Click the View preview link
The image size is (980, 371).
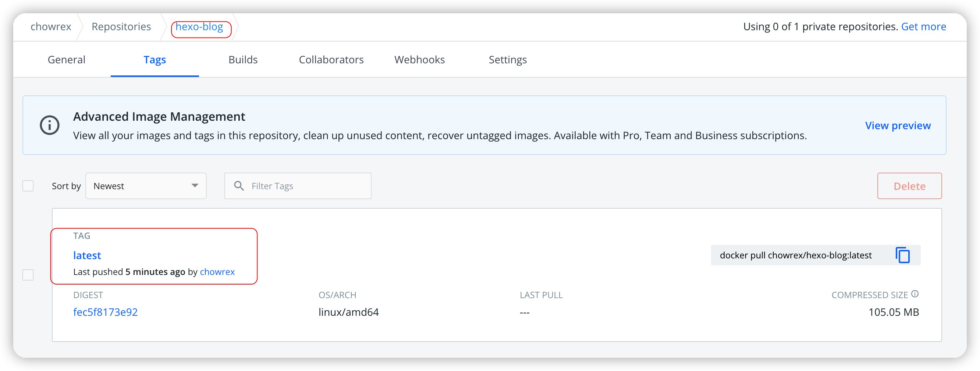coord(898,126)
